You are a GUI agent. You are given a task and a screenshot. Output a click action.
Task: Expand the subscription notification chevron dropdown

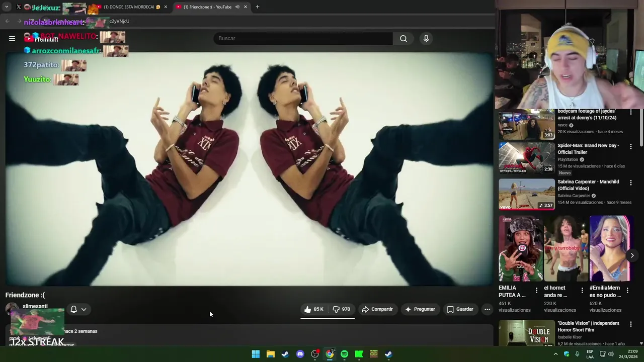[x=84, y=309]
